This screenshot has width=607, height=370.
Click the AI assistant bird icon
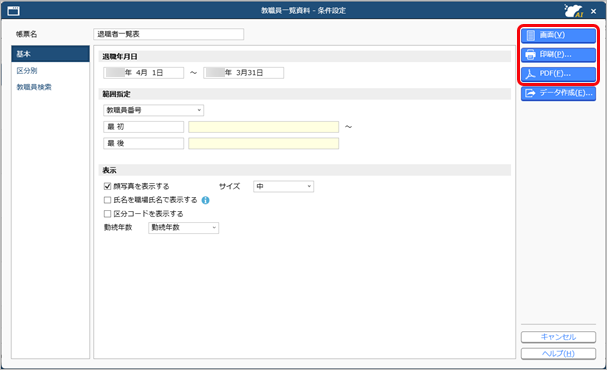click(x=573, y=10)
